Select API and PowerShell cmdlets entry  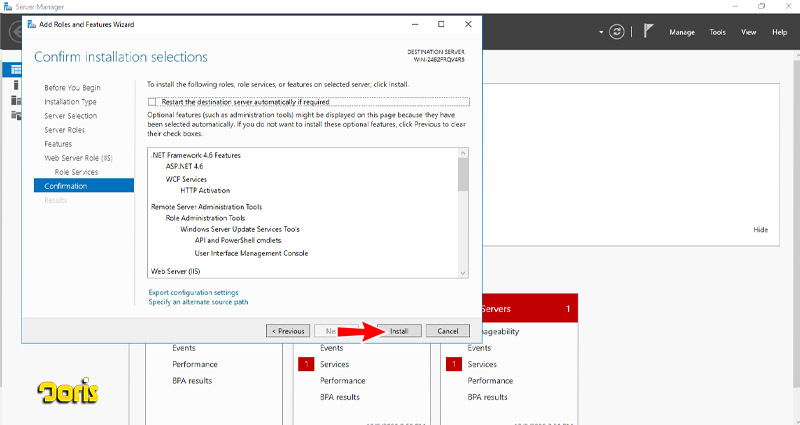pos(238,240)
